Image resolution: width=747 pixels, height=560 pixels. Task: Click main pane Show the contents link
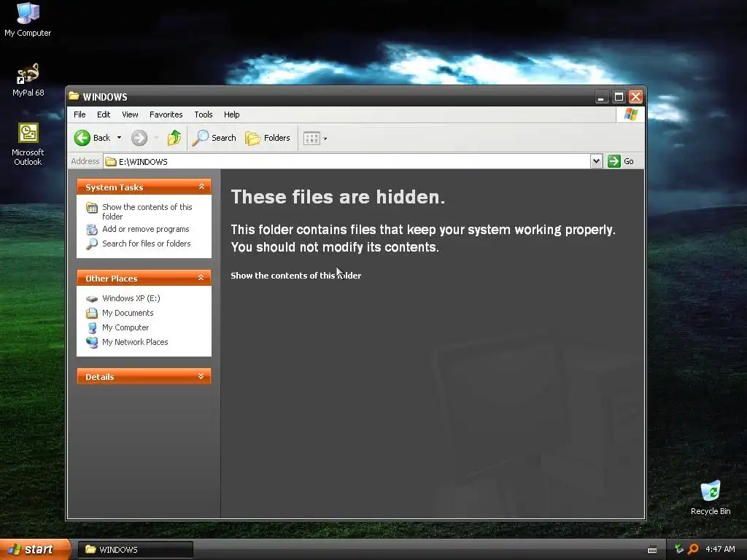click(x=296, y=276)
